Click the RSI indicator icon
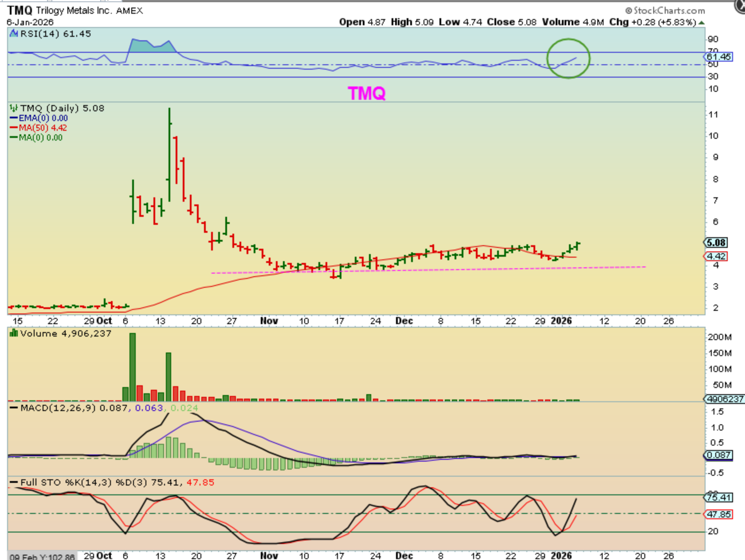 14,34
